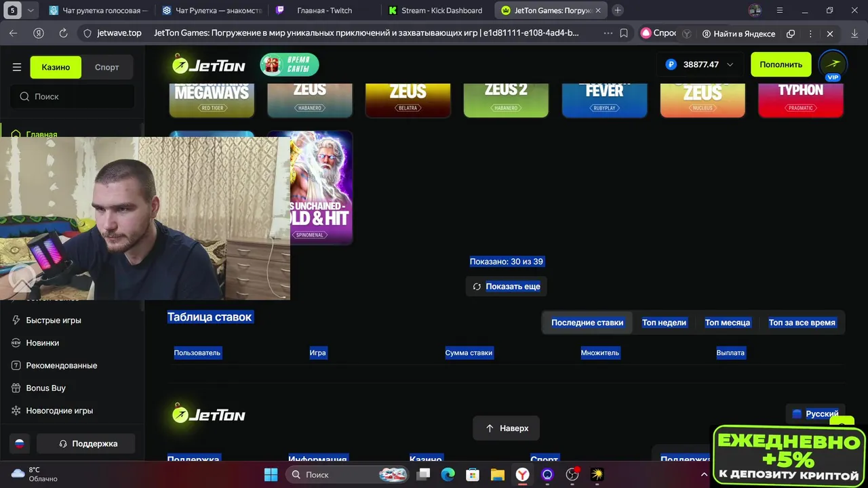The height and width of the screenshot is (488, 868).
Task: Open Быстрые игры in the sidebar
Action: tap(54, 320)
